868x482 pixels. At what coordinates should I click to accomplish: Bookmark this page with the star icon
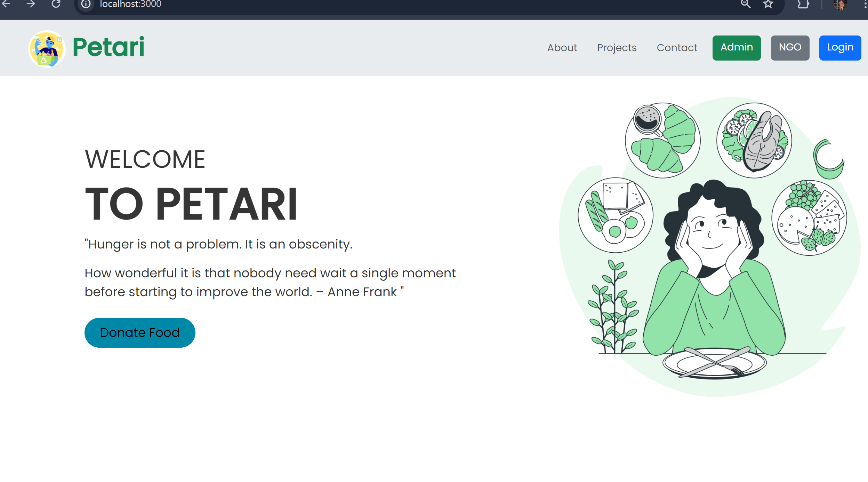pos(768,4)
